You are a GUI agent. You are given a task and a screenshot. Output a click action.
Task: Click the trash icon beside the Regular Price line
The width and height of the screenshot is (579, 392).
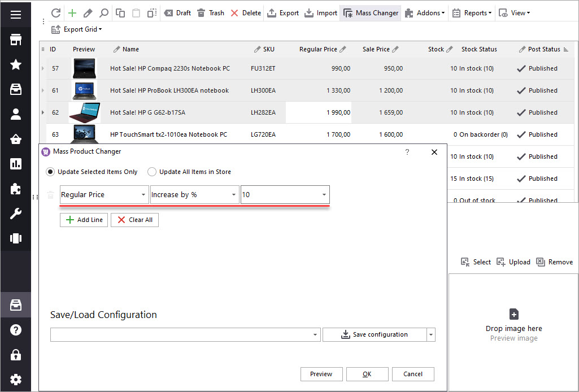click(51, 195)
